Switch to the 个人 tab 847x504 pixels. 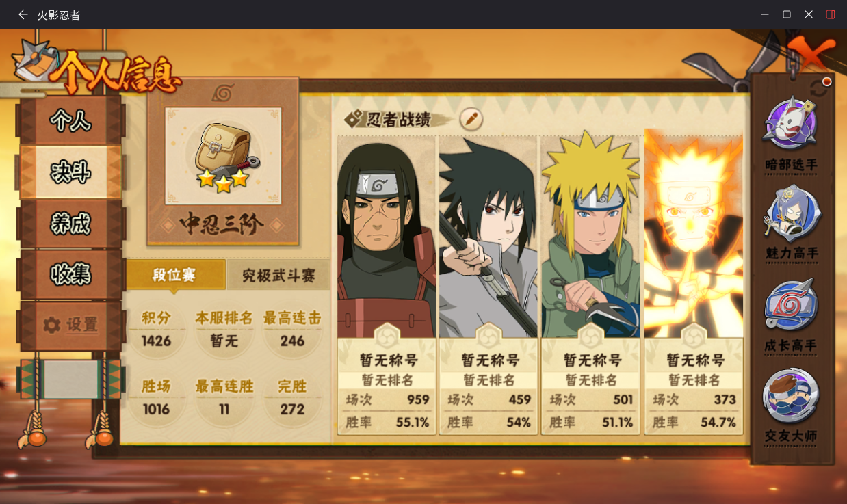coord(70,121)
